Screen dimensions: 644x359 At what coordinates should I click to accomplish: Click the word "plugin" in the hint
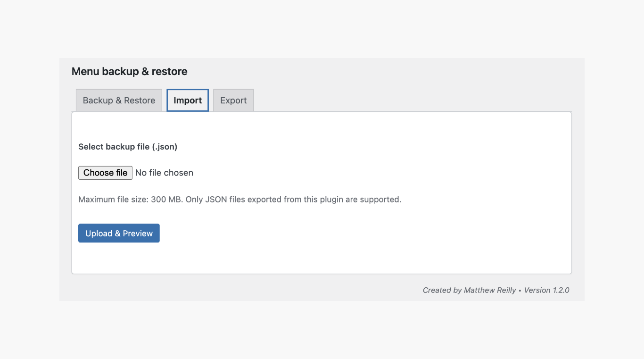[x=331, y=200]
